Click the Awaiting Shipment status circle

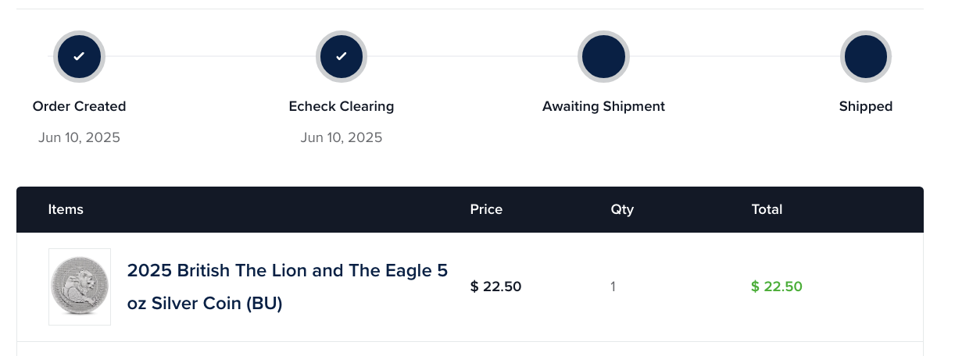603,56
